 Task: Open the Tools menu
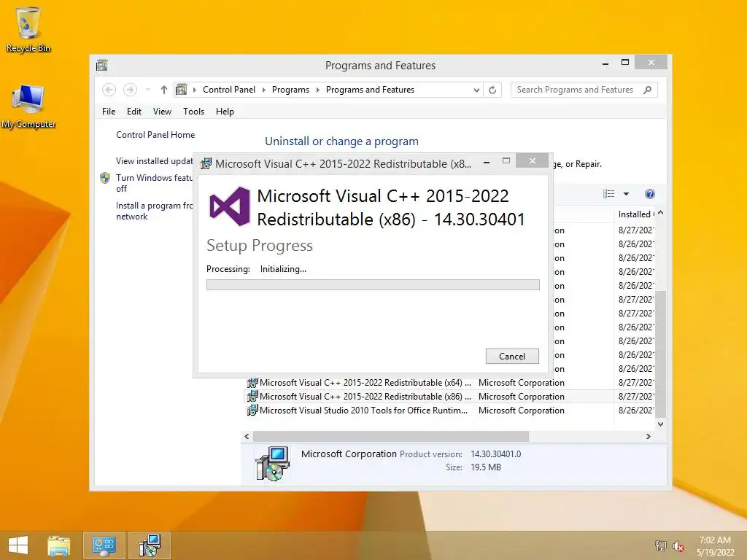click(x=193, y=112)
